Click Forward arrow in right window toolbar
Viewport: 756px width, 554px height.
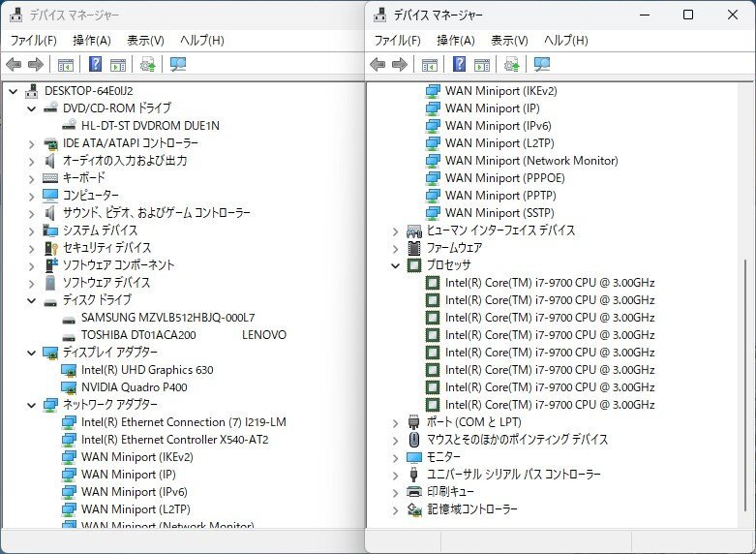[400, 64]
